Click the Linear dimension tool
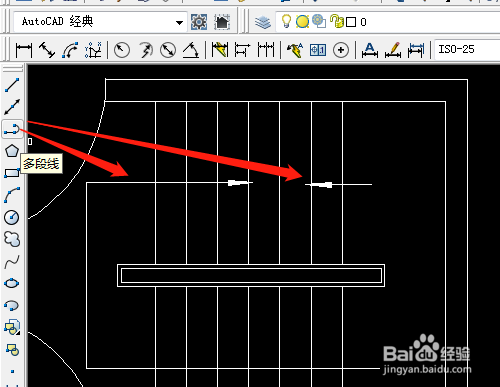 click(x=24, y=50)
